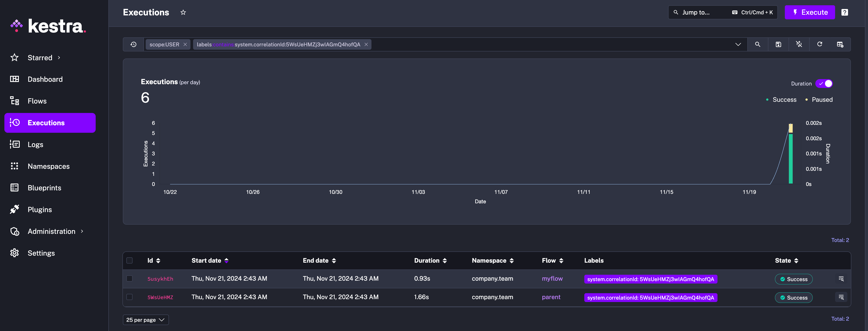Screen dimensions: 868x331
Task: Open Namespaces in the sidebar
Action: point(48,166)
